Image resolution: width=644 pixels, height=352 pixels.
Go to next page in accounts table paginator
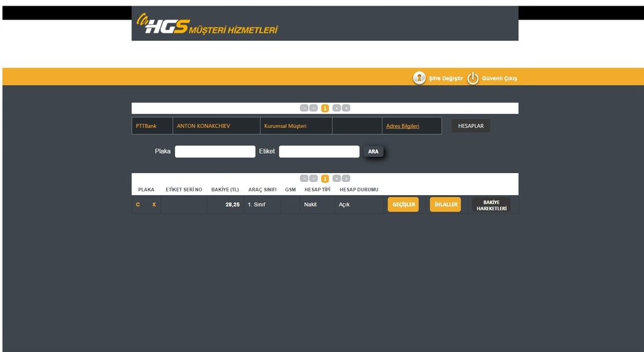[x=336, y=179]
